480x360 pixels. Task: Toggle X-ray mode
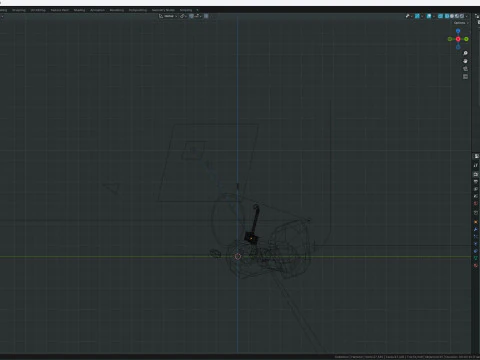(440, 16)
